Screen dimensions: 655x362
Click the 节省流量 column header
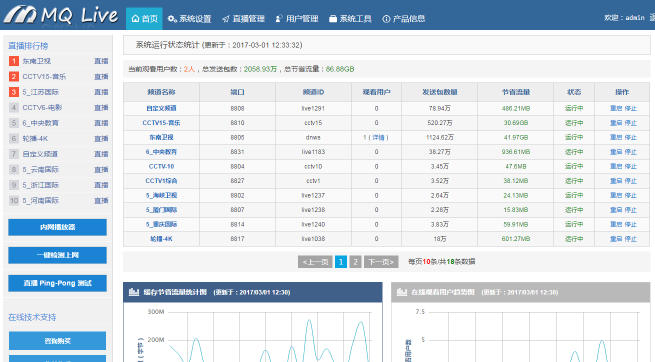click(516, 92)
